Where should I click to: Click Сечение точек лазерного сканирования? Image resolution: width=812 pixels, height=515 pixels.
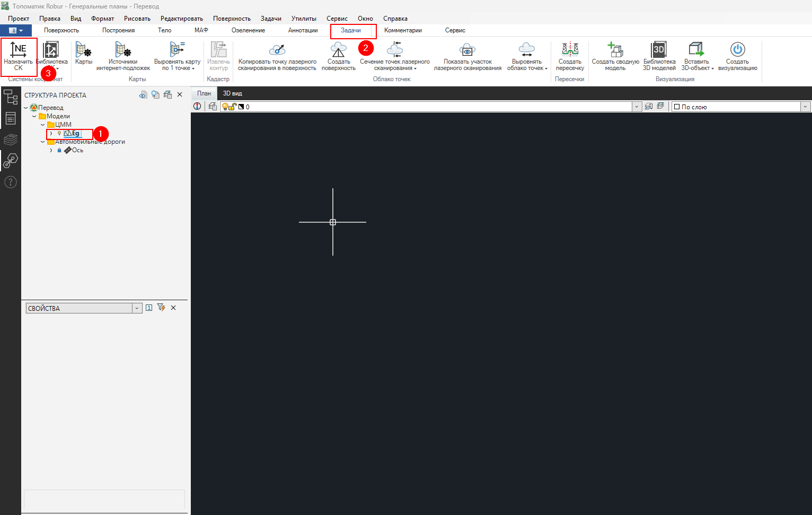pos(395,56)
